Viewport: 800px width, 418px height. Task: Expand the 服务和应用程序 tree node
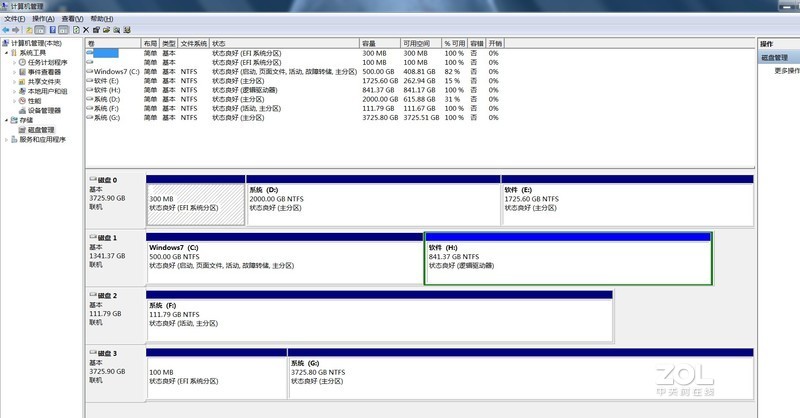coord(5,140)
